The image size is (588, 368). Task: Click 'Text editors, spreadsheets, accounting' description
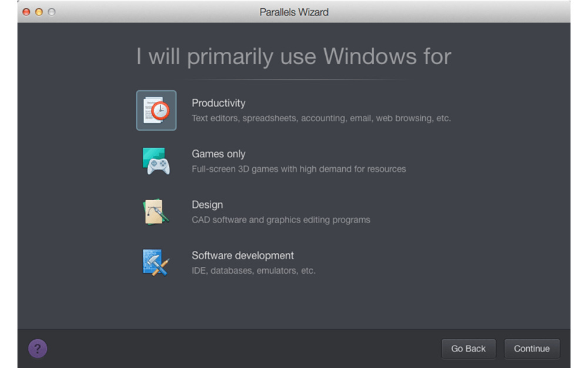click(322, 118)
